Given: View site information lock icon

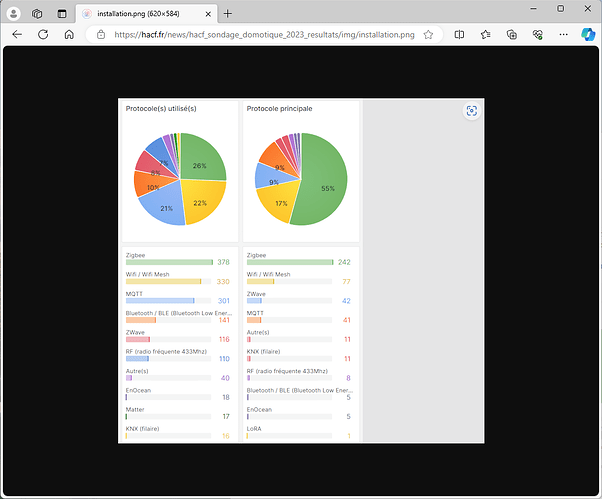Looking at the screenshot, I should click(101, 34).
